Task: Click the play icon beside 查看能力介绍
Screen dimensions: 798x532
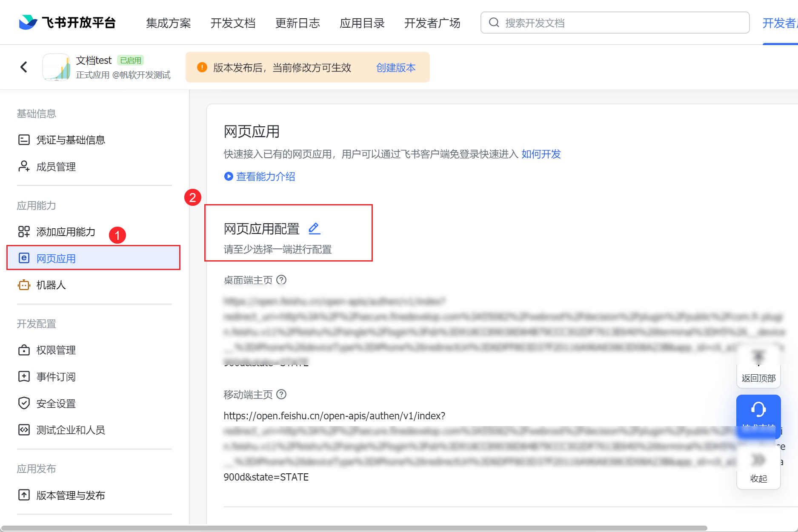Action: pyautogui.click(x=229, y=176)
